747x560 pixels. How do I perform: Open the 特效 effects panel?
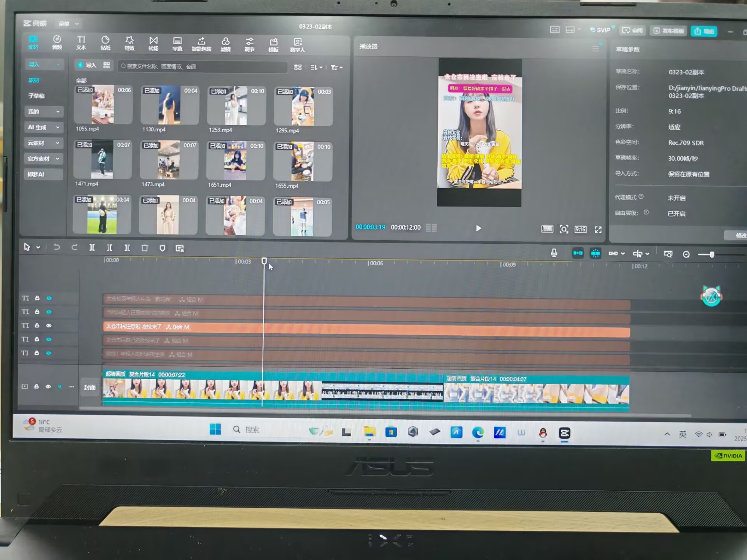(x=129, y=43)
